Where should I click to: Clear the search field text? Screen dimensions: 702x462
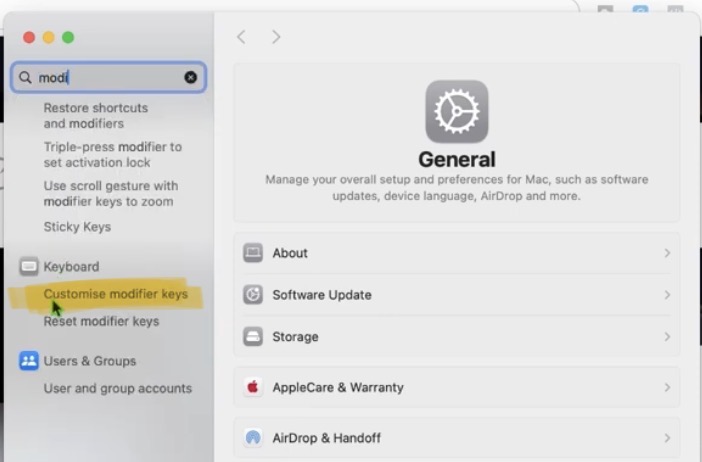pyautogui.click(x=191, y=77)
